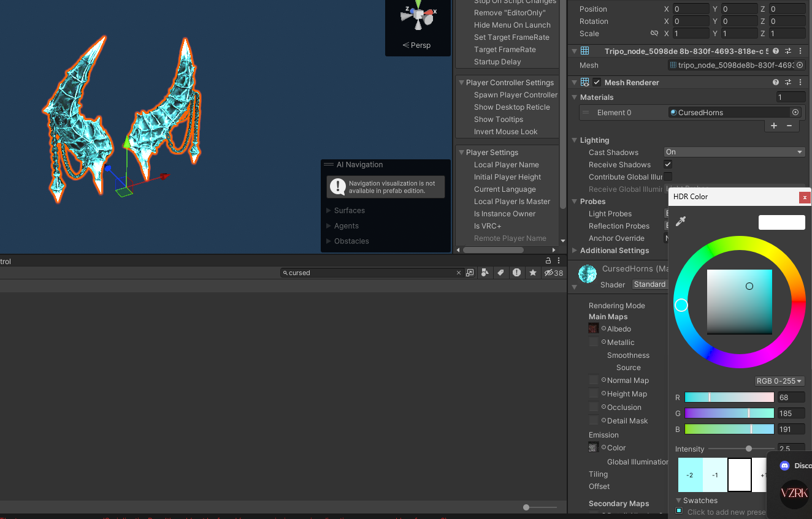Screen dimensions: 812x519
Task: Click the 'cursed' project search field
Action: (x=372, y=273)
